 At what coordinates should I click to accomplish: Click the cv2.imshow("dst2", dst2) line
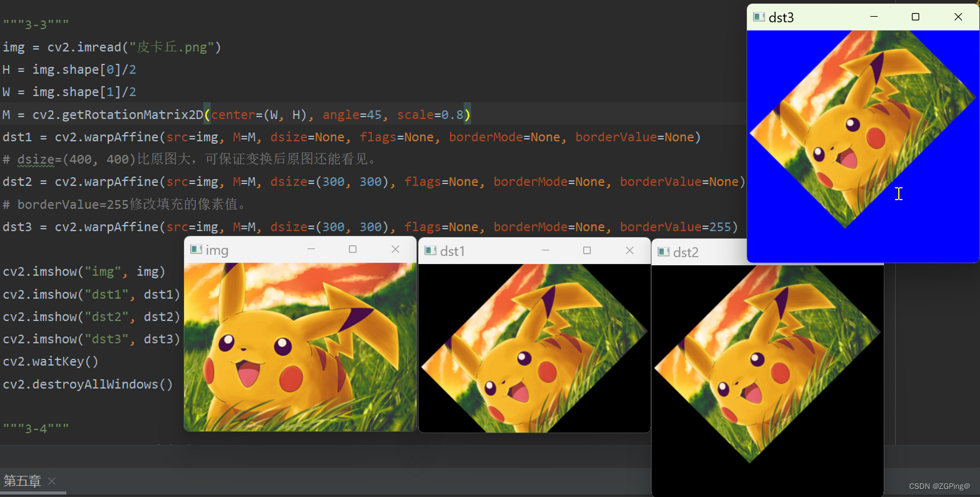pos(92,317)
